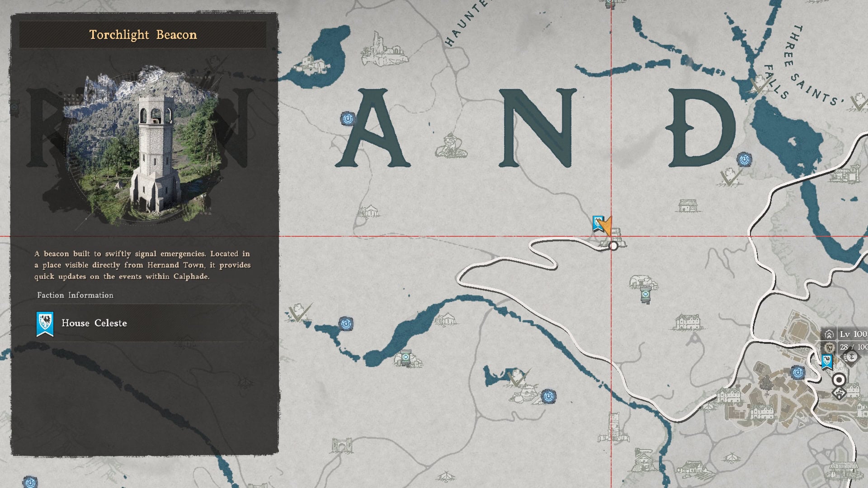
Task: Select the tent landmark on river's north bank
Action: [445, 319]
